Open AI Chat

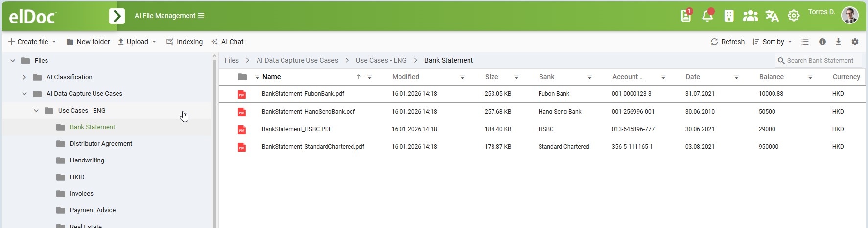point(228,42)
